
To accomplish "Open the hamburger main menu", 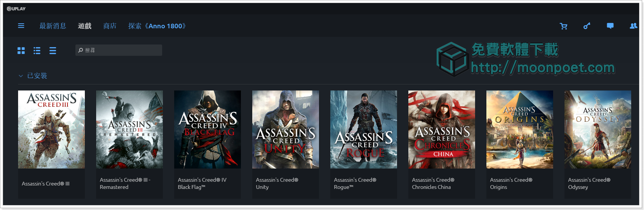I will 21,26.
